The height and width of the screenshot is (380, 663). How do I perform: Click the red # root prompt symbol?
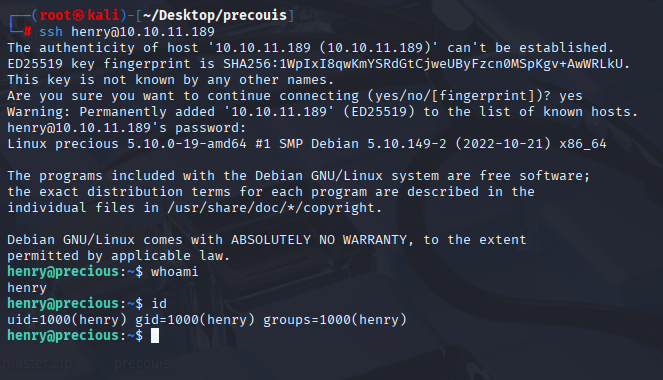point(27,32)
